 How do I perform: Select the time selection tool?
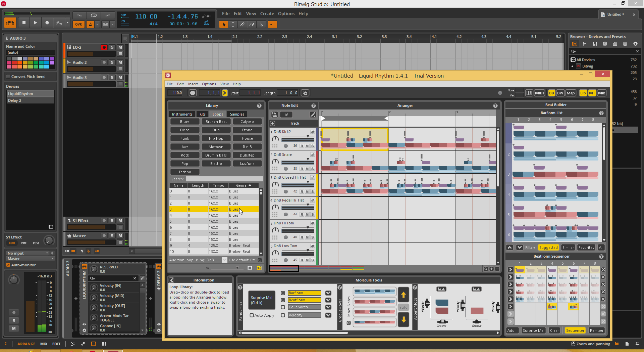point(233,24)
